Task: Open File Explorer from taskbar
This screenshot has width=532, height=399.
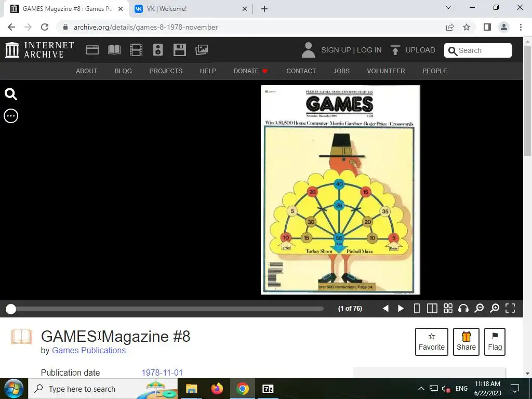Action: (191, 389)
